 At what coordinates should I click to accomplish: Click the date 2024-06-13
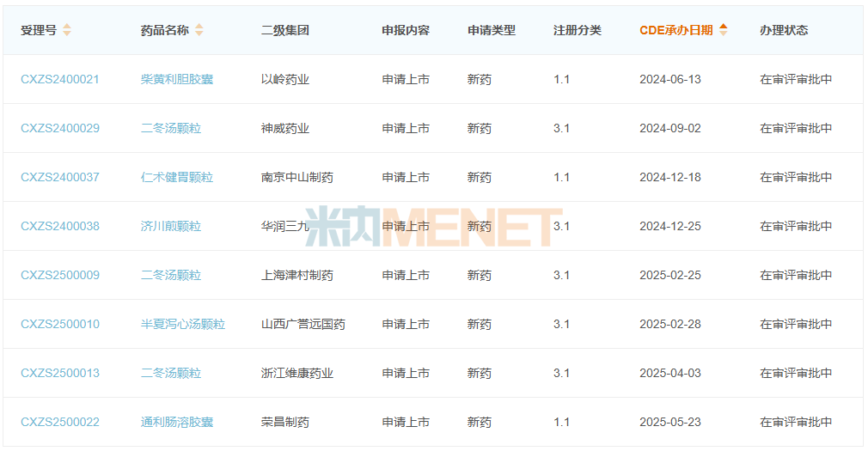pos(669,79)
